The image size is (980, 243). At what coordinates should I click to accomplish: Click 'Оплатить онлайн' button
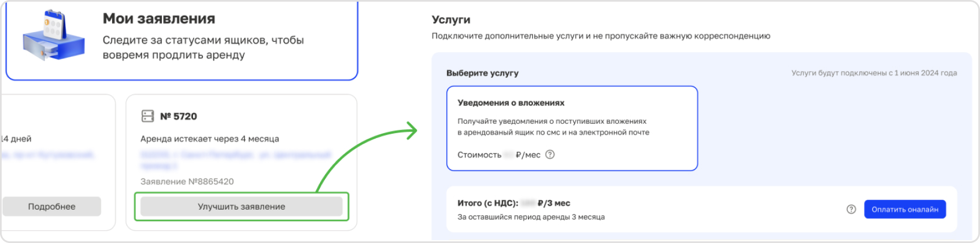tap(905, 209)
